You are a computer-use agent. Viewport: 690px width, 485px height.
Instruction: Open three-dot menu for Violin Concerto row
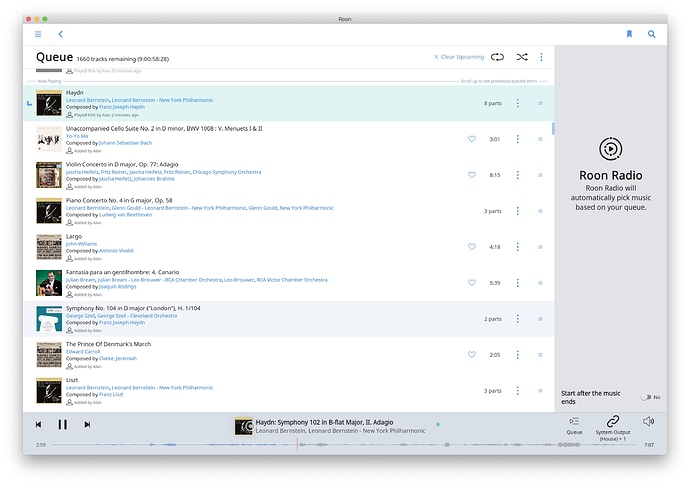point(518,175)
